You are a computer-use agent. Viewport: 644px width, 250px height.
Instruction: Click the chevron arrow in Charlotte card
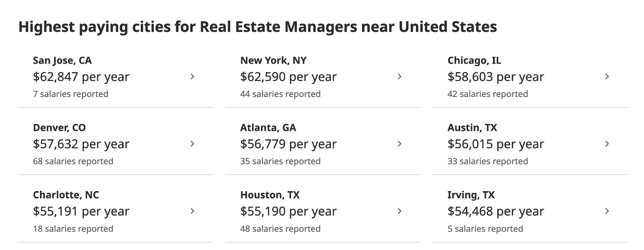tap(192, 211)
